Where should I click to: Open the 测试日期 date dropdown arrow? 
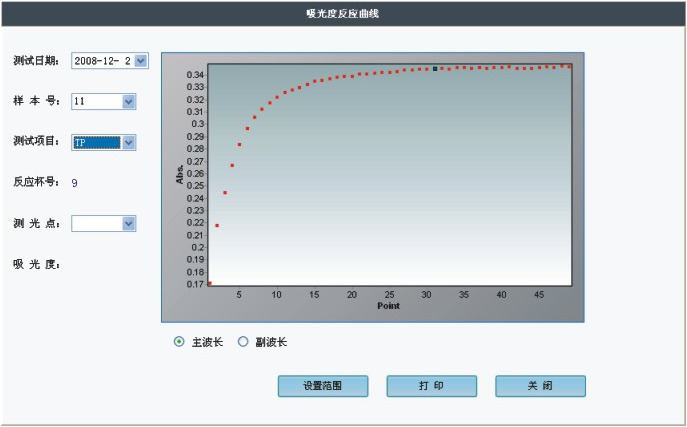click(x=141, y=61)
